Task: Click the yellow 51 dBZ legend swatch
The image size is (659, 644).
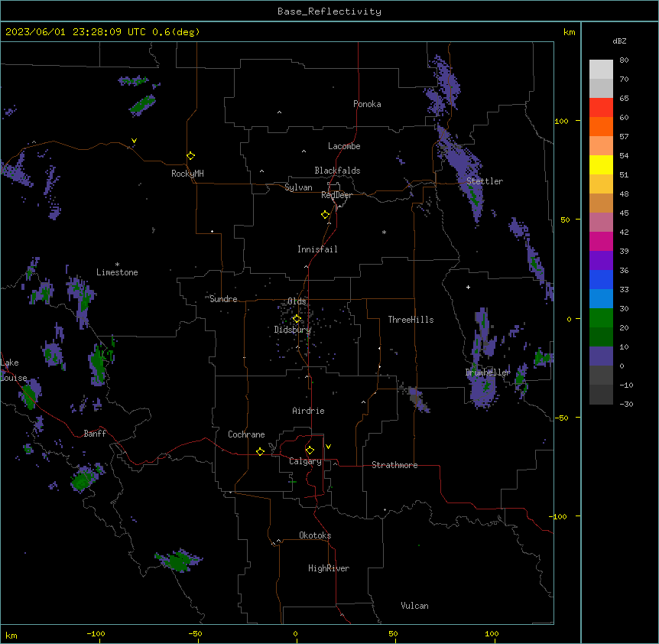Action: [601, 165]
